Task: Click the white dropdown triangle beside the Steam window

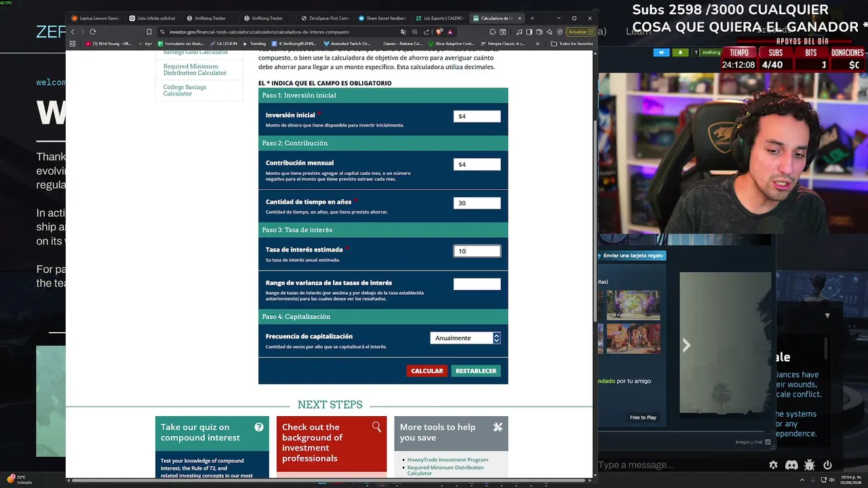Action: point(827,316)
